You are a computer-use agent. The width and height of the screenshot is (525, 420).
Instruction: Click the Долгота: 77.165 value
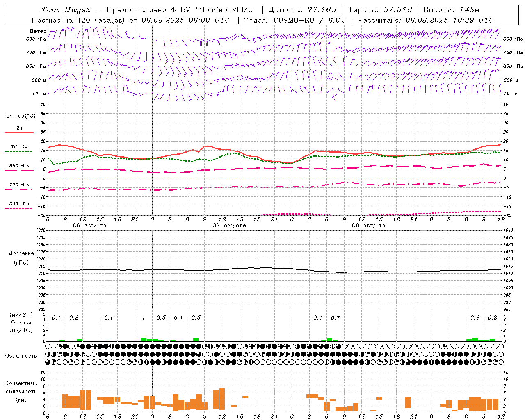click(302, 10)
